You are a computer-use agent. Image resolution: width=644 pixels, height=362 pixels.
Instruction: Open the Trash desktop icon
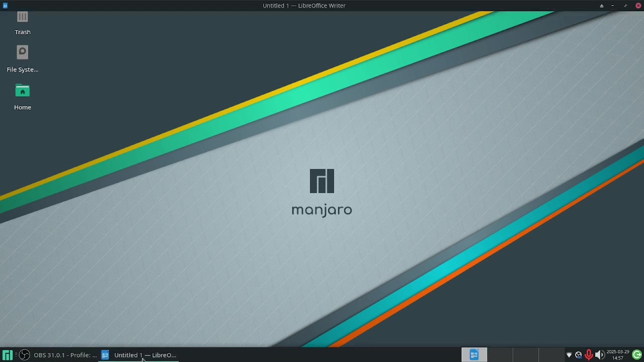(22, 20)
